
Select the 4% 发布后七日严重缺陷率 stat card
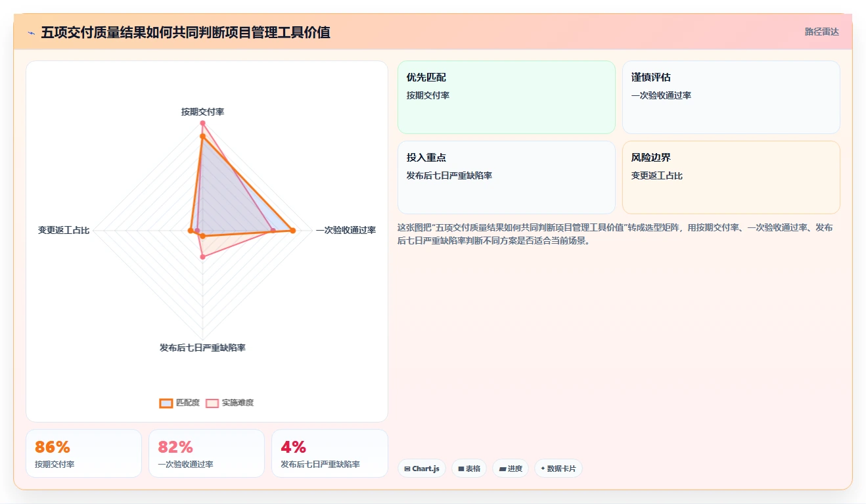(x=330, y=453)
